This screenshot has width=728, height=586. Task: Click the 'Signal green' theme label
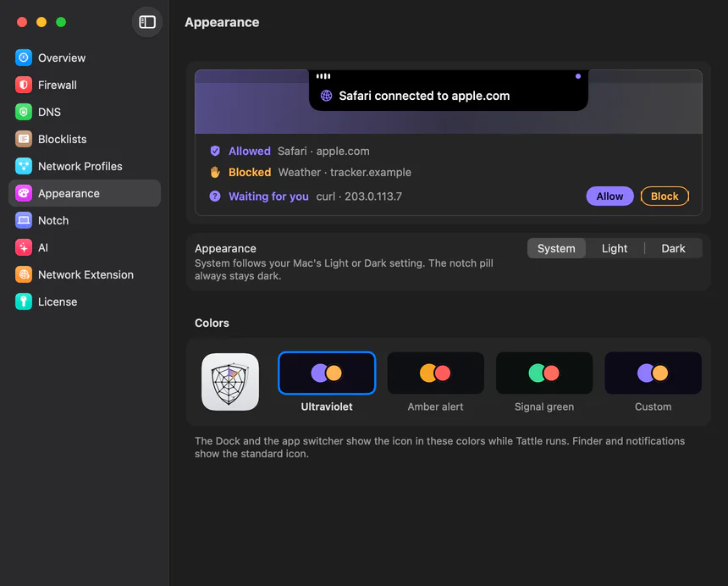pyautogui.click(x=544, y=406)
